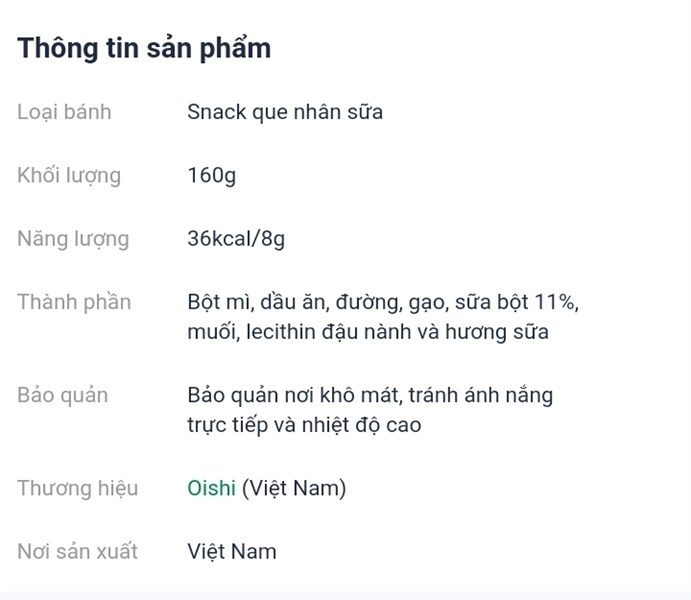Click the "Thông tin sản phẩm" heading
Viewport: 691px width, 600px height.
pos(144,48)
